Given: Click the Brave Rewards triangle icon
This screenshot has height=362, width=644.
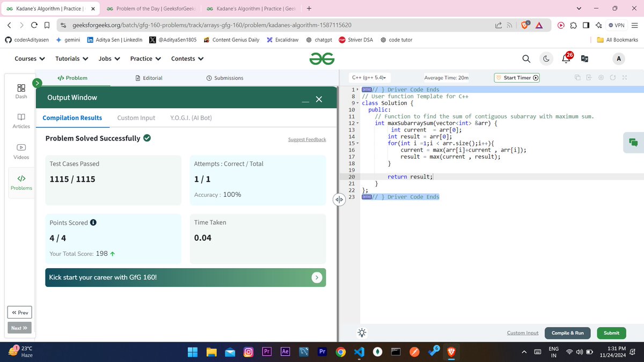Looking at the screenshot, I should tap(539, 25).
